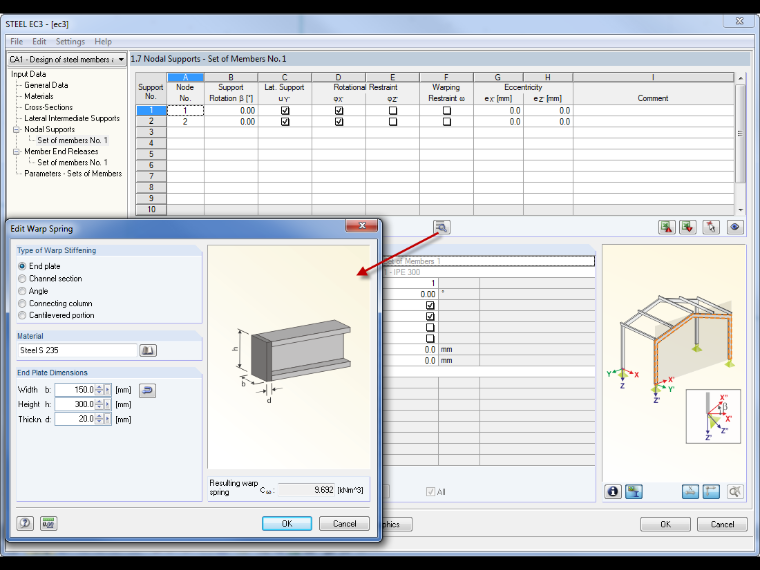
Task: Open the Edit menu
Action: point(39,42)
